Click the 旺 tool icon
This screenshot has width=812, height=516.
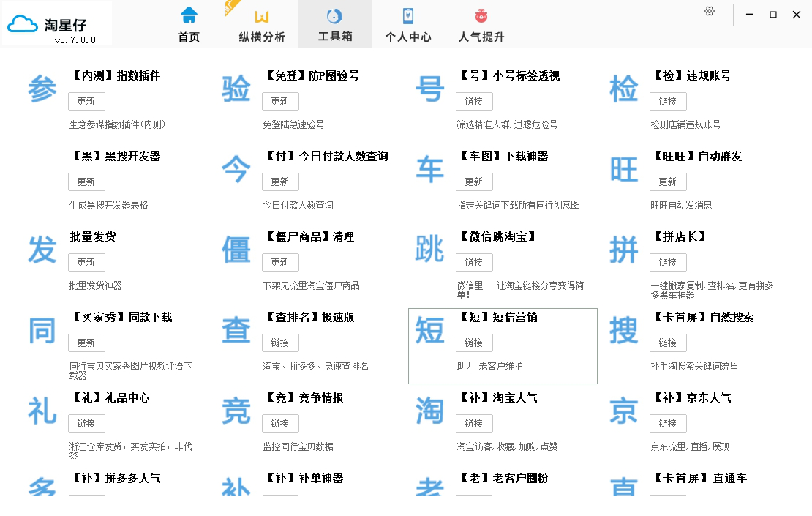click(623, 169)
